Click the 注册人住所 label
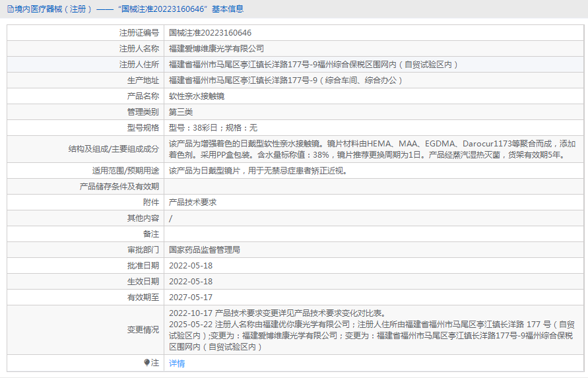588x378 pixels. click(x=139, y=65)
